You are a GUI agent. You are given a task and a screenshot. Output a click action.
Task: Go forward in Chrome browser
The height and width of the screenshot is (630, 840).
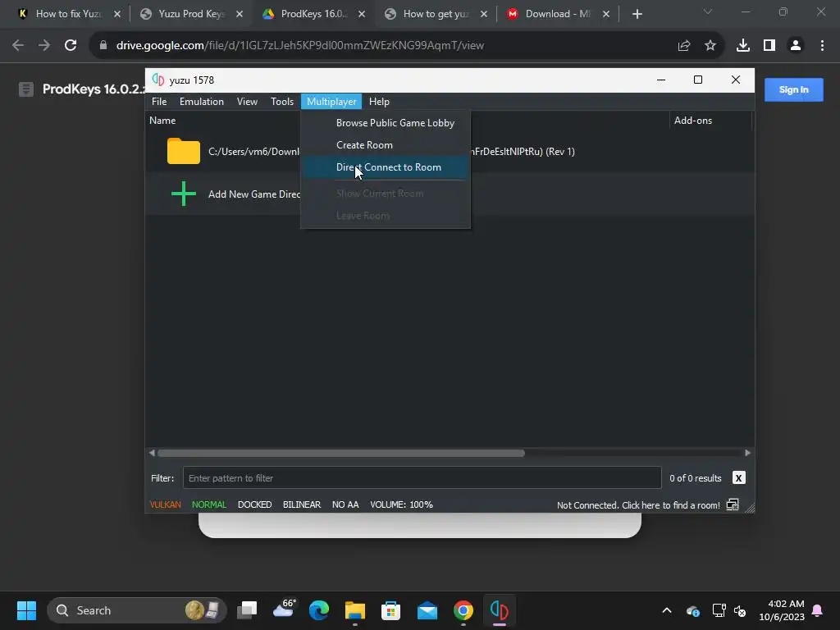(x=44, y=46)
